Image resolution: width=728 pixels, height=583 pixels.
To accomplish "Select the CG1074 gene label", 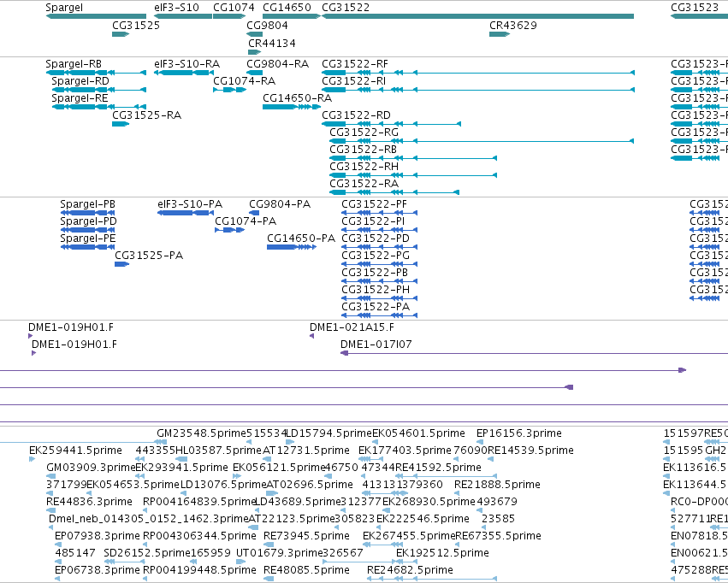I will pos(234,8).
